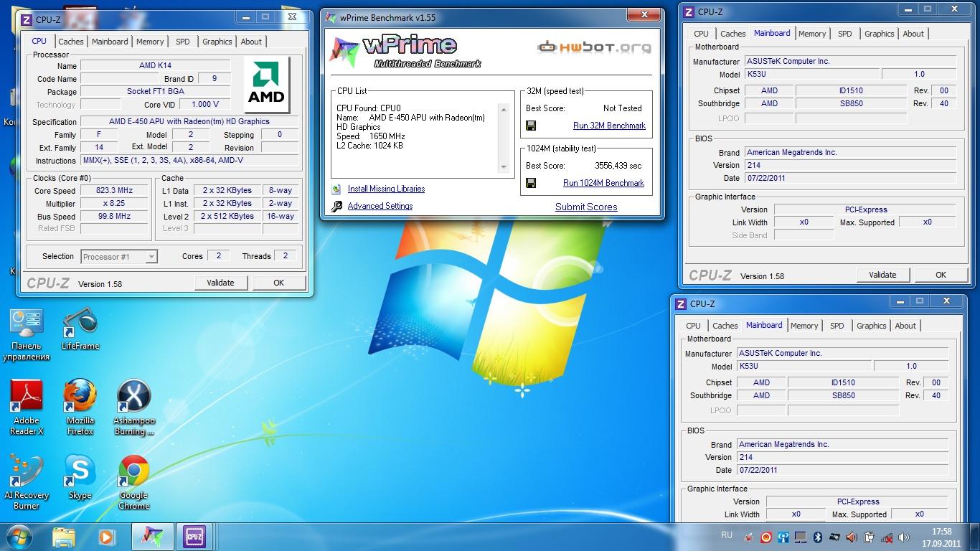Launch Mozilla Firefox from the desktop
Viewport: 980px width, 551px height.
80,408
